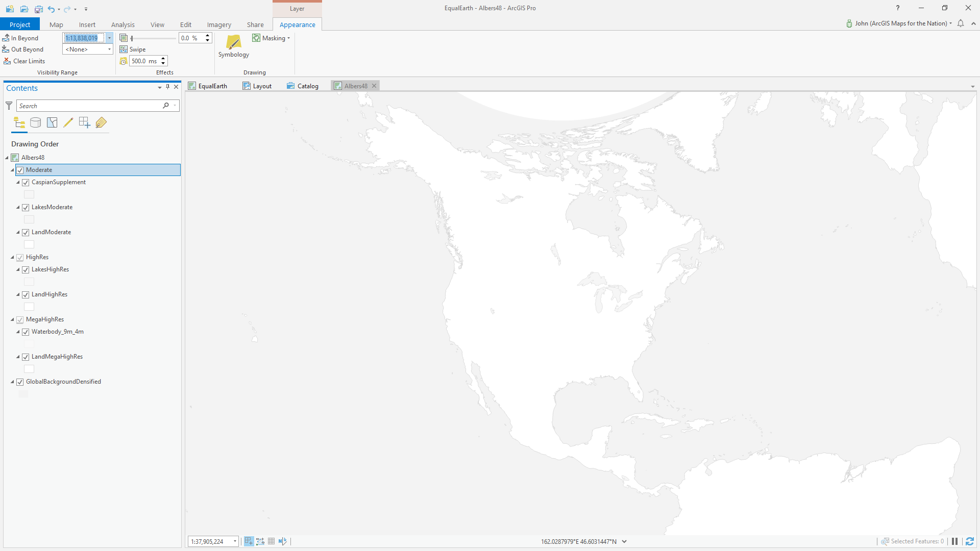Select the LandMegaHighRes layer name

tap(57, 357)
